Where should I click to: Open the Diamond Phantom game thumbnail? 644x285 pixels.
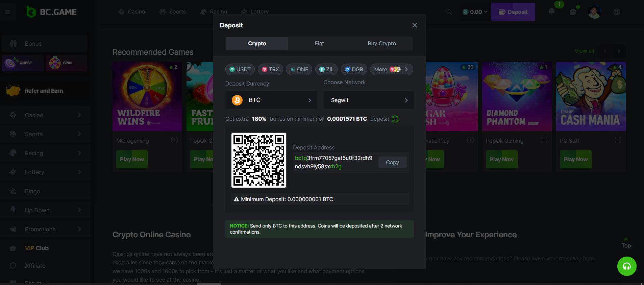pyautogui.click(x=517, y=96)
